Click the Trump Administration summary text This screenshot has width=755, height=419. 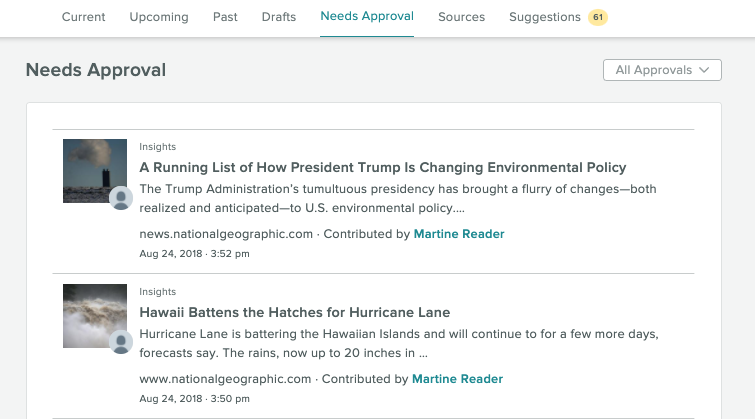pos(398,198)
